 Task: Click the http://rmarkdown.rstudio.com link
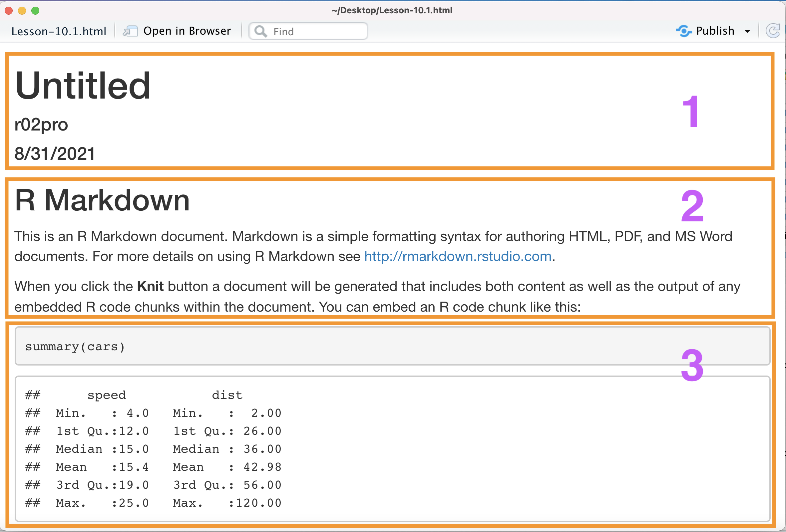(x=458, y=256)
